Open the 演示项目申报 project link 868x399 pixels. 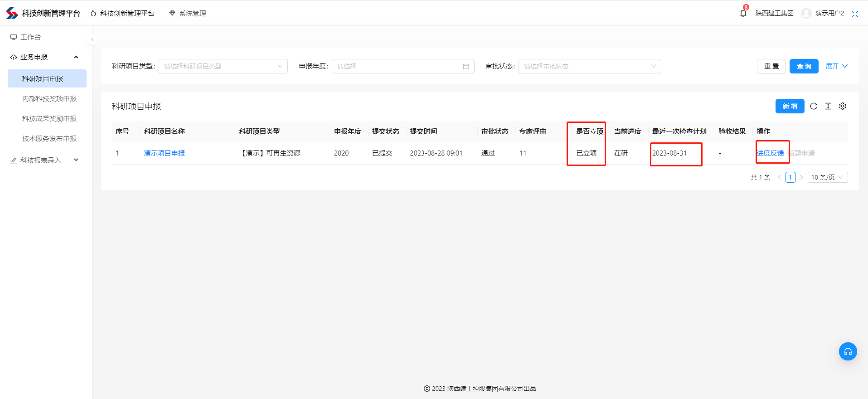click(x=165, y=153)
